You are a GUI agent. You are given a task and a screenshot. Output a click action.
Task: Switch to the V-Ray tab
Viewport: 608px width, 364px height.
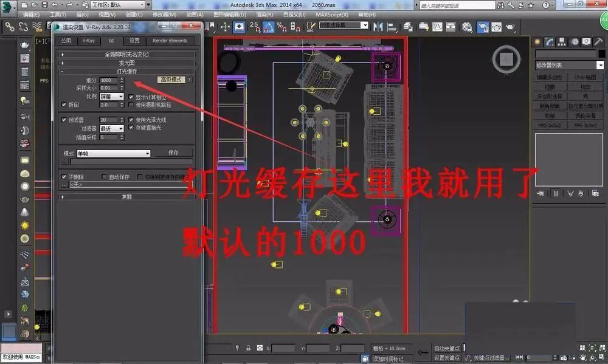(89, 41)
